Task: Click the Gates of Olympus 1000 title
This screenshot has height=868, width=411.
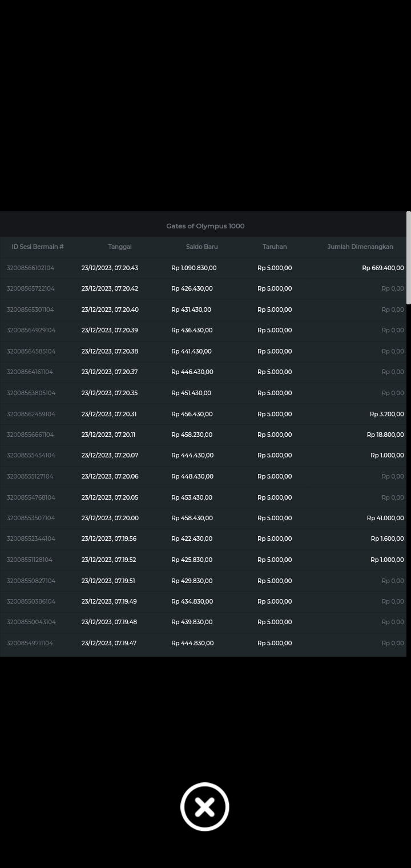Action: click(x=205, y=226)
